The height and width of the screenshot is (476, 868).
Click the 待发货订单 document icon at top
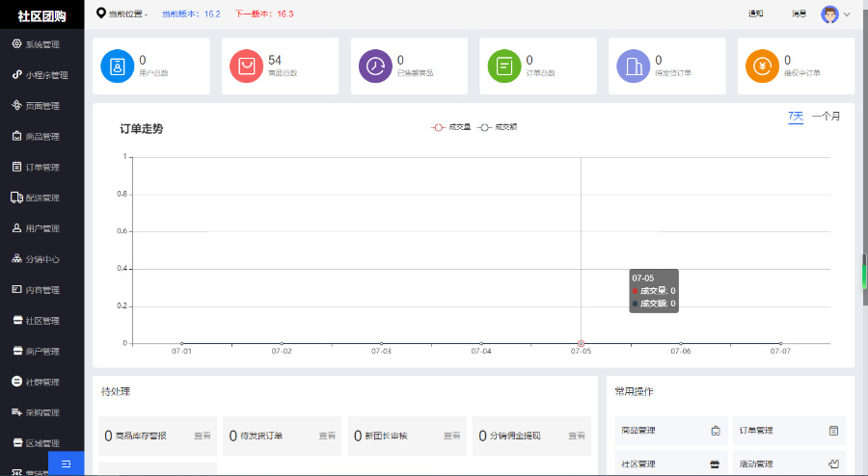(x=634, y=66)
